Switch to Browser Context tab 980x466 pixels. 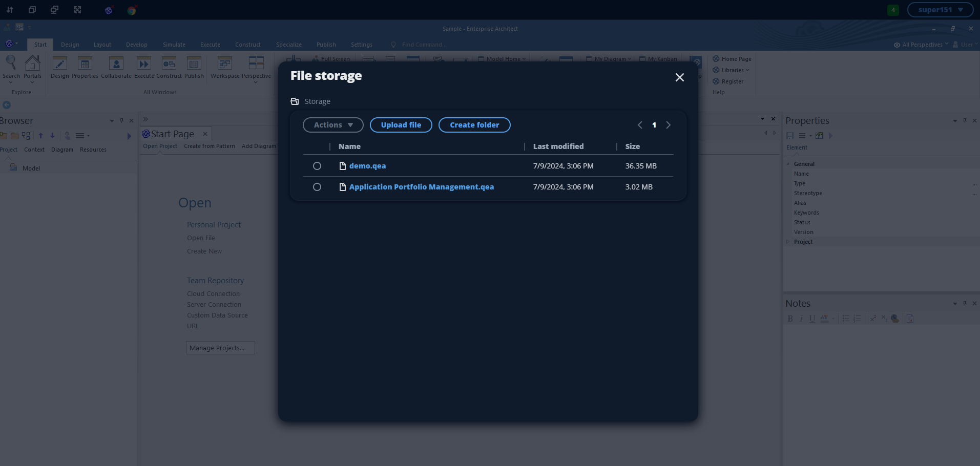click(34, 150)
